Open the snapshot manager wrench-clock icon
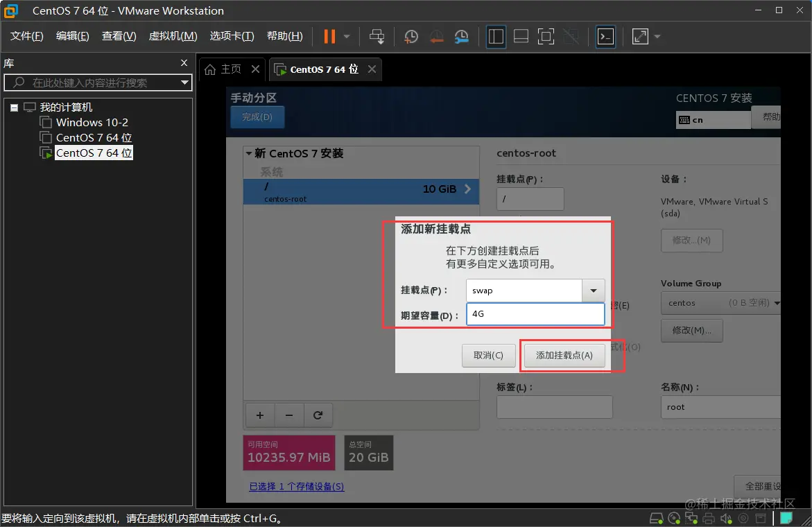 (461, 36)
